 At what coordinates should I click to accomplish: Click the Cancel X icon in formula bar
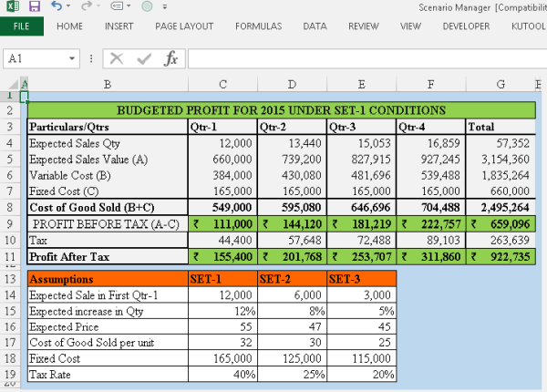coord(116,58)
